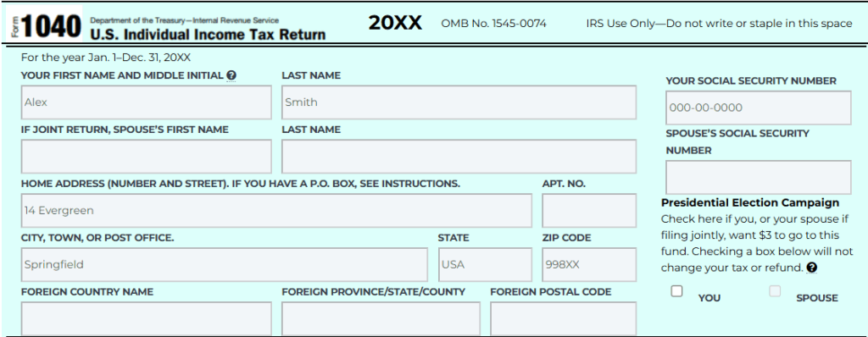Select the Foreign Postal Code field
This screenshot has width=868, height=337.
(x=563, y=318)
